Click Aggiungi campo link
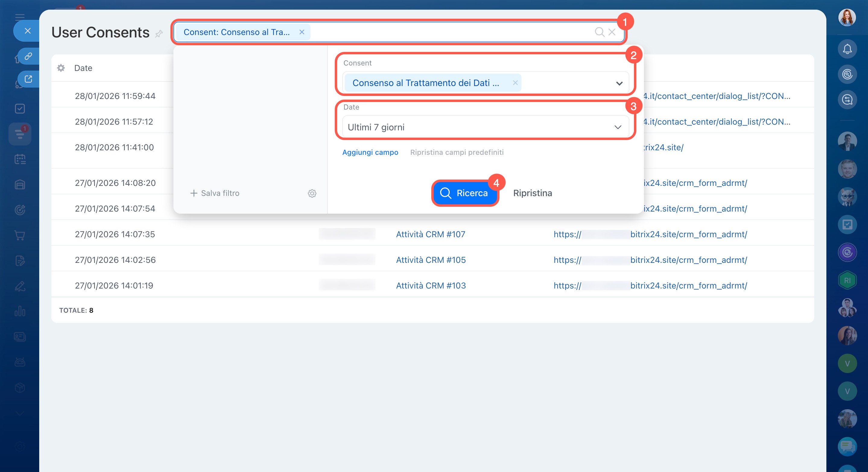 (x=370, y=152)
